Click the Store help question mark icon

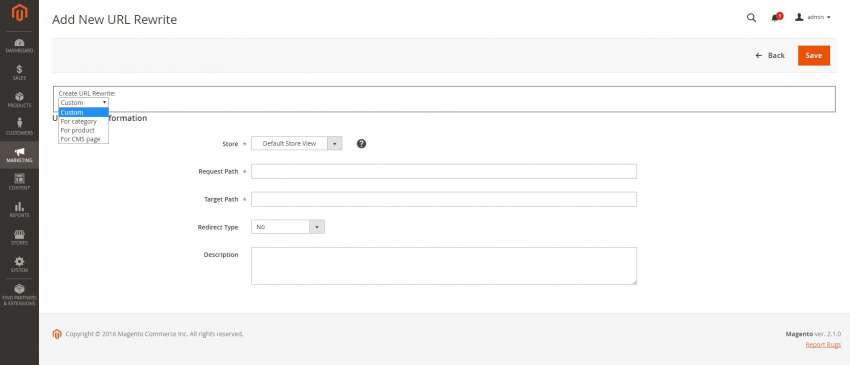pyautogui.click(x=362, y=144)
